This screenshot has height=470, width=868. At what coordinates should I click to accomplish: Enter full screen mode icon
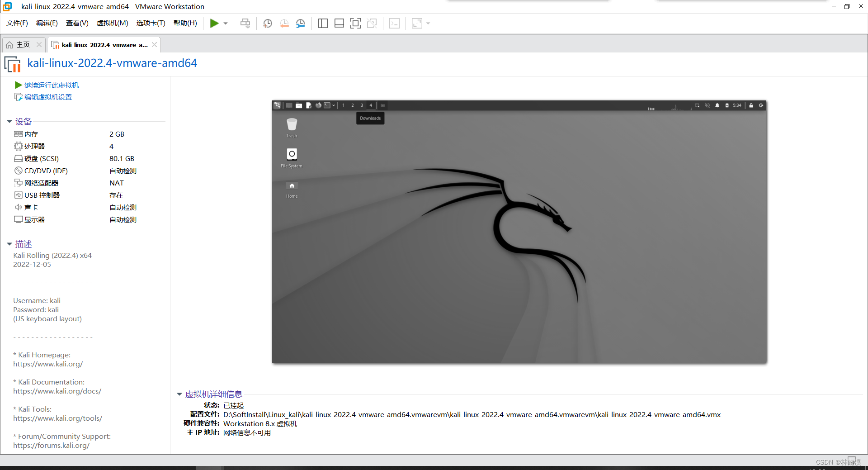pos(355,23)
